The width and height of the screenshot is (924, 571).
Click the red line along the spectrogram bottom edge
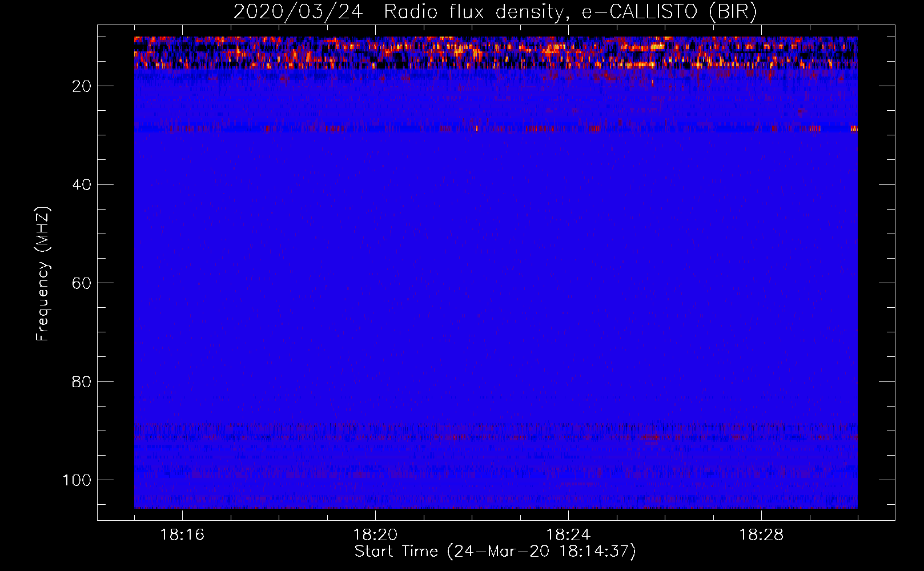(x=496, y=507)
